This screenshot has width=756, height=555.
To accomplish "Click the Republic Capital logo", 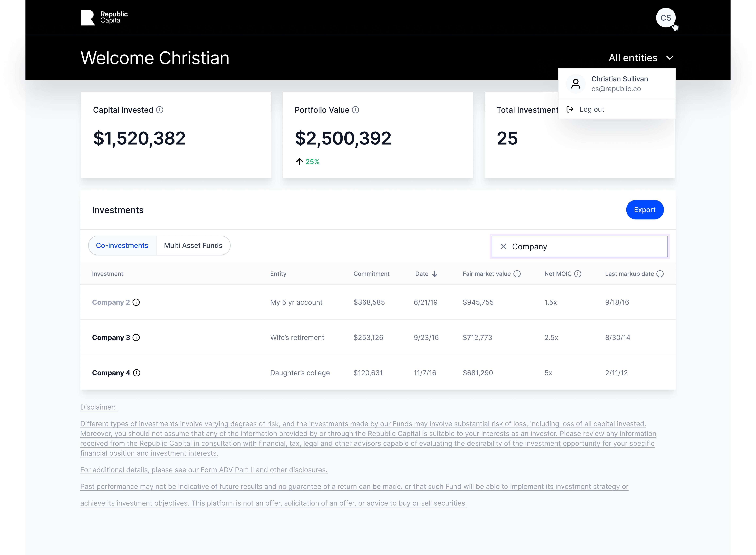I will [104, 17].
